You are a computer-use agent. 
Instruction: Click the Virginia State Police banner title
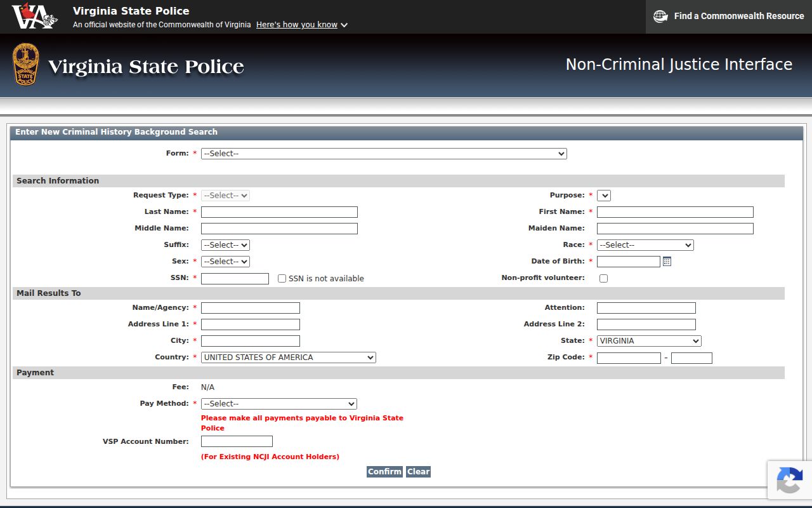[146, 67]
